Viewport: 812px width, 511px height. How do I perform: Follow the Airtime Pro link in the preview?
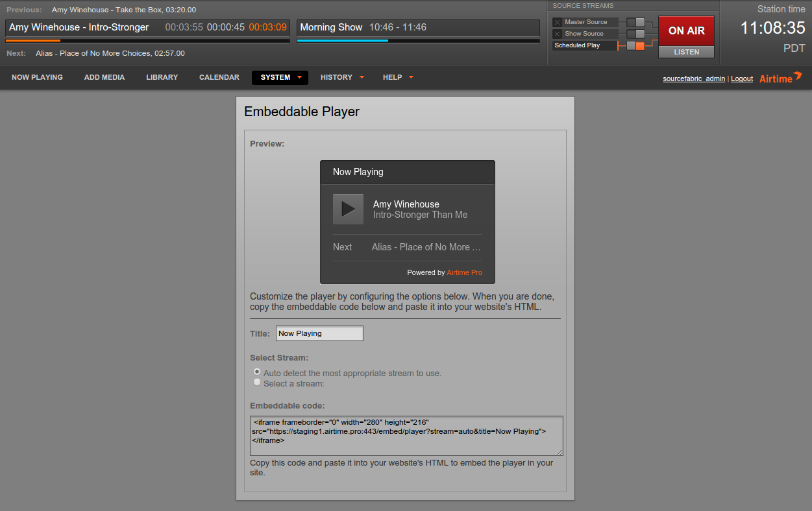pyautogui.click(x=464, y=272)
